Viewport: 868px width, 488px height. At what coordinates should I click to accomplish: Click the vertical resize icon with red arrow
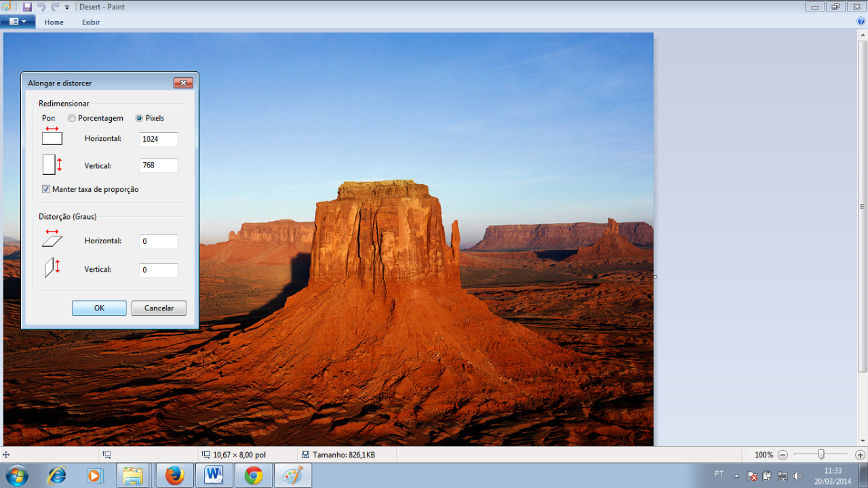52,164
